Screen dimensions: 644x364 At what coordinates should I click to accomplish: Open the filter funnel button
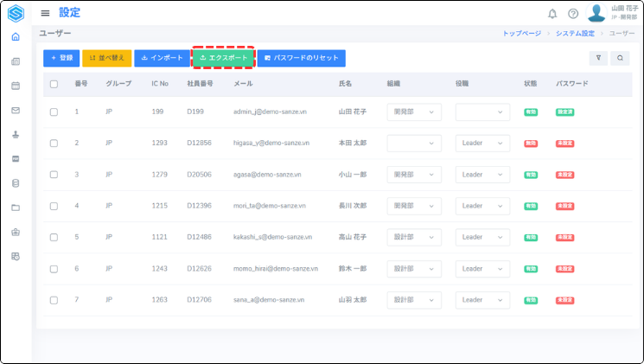tap(598, 58)
